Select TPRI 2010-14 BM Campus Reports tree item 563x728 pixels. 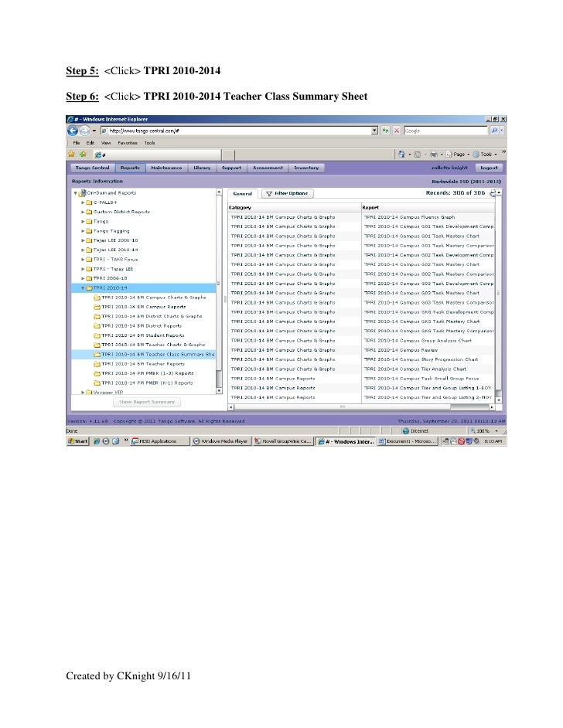coord(144,307)
